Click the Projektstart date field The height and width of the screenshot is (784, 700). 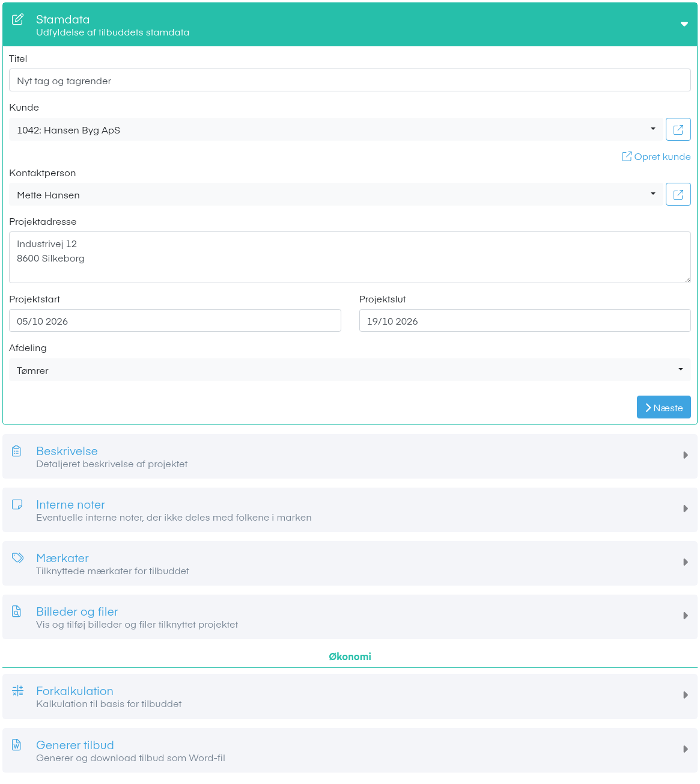pyautogui.click(x=175, y=320)
